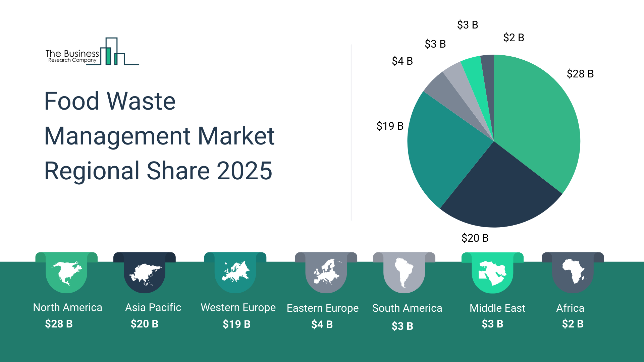Click the Middle East region label
The image size is (644, 362).
tap(497, 308)
